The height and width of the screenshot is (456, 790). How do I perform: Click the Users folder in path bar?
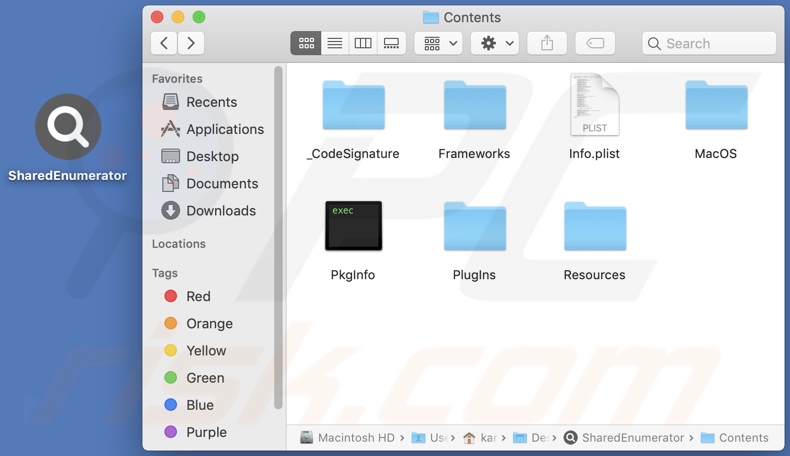[429, 438]
